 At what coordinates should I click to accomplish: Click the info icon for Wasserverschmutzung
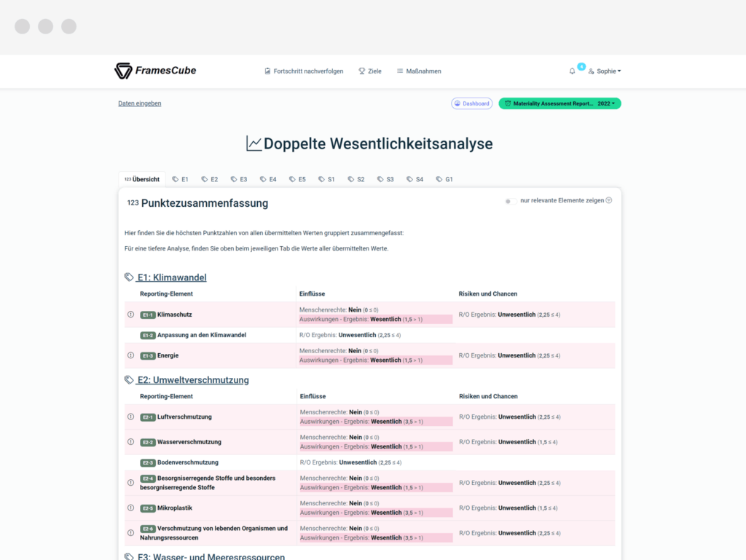(131, 441)
